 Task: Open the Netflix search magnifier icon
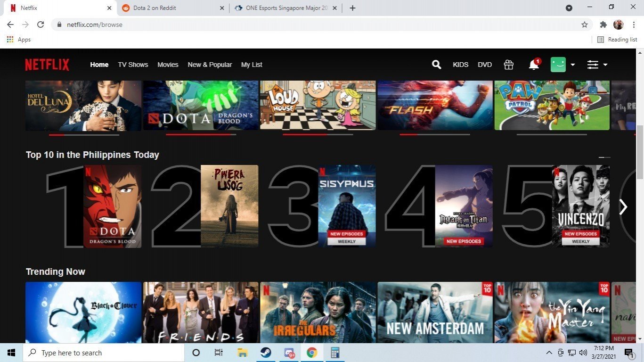pyautogui.click(x=437, y=65)
